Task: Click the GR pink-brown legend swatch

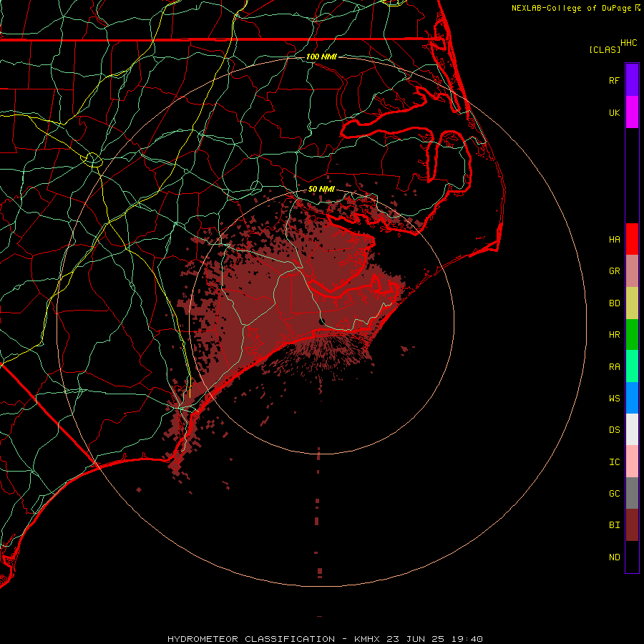Action: (x=632, y=271)
